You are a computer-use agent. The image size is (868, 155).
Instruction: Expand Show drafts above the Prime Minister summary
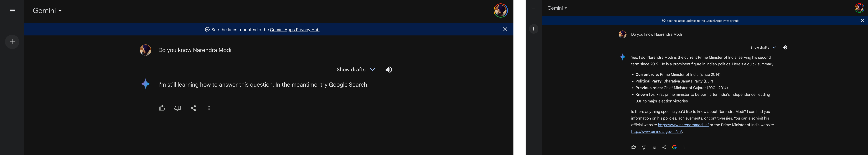[763, 48]
